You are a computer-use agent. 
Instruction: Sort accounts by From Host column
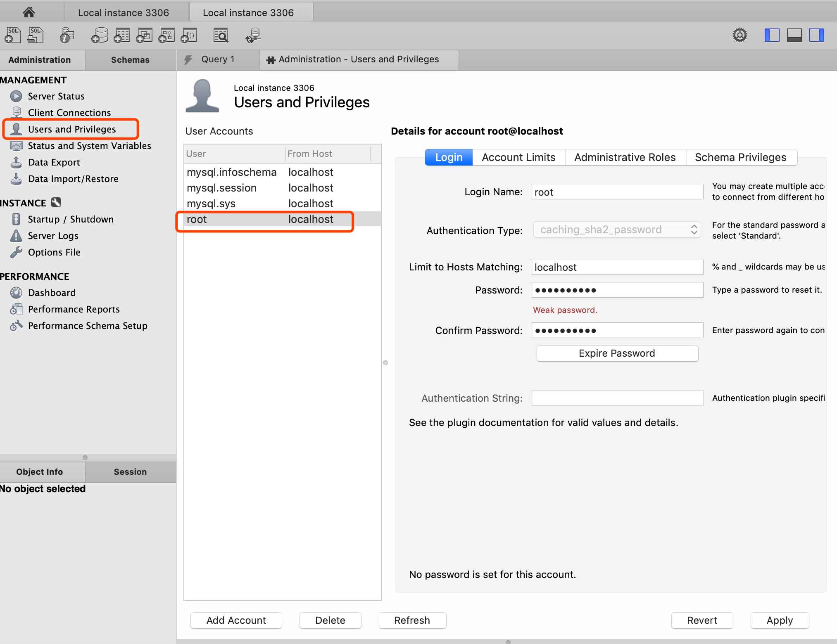pos(328,154)
